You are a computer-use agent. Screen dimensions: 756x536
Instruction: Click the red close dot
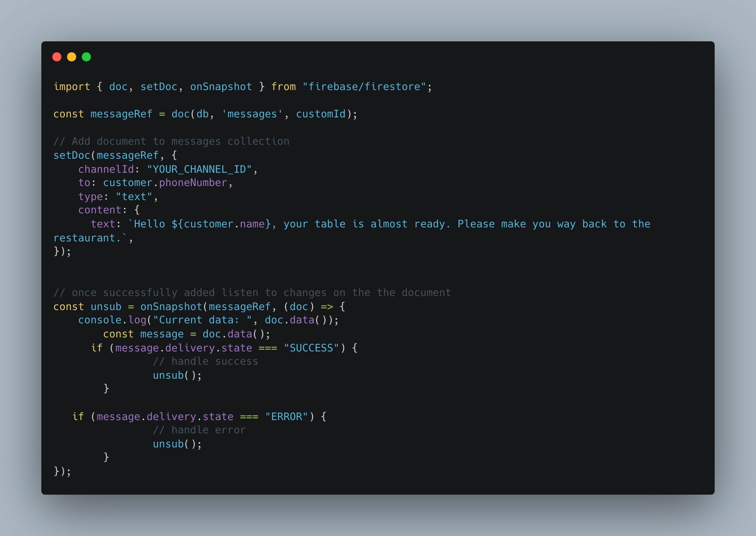coord(57,57)
